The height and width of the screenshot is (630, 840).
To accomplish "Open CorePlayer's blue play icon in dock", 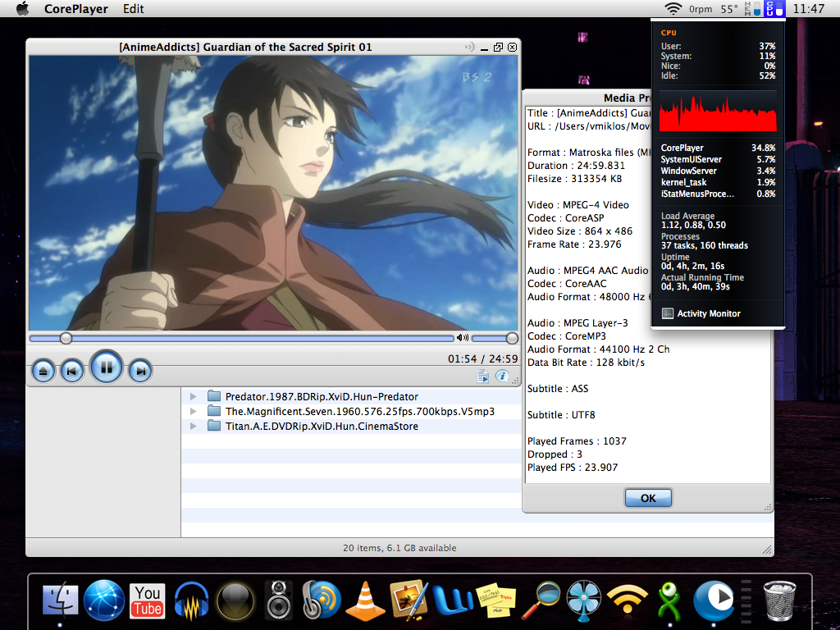I will tap(714, 600).
